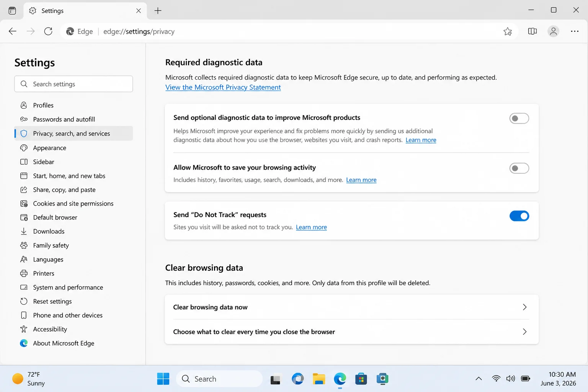The height and width of the screenshot is (392, 588).
Task: Click the Downloads arrow icon
Action: pyautogui.click(x=24, y=231)
